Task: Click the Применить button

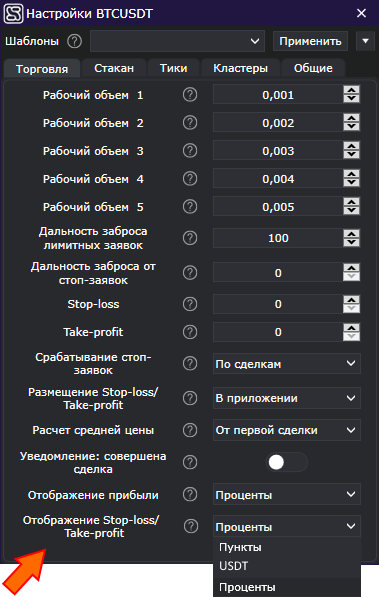Action: click(310, 41)
